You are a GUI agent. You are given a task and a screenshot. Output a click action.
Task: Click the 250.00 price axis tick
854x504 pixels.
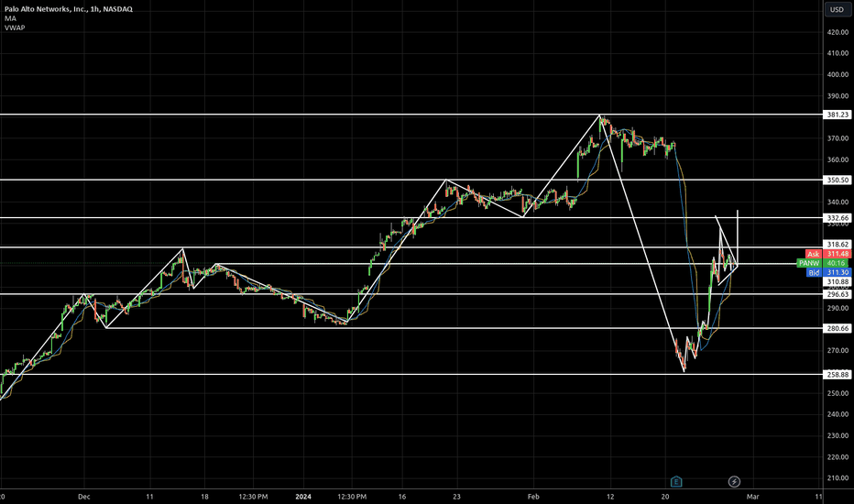point(838,393)
